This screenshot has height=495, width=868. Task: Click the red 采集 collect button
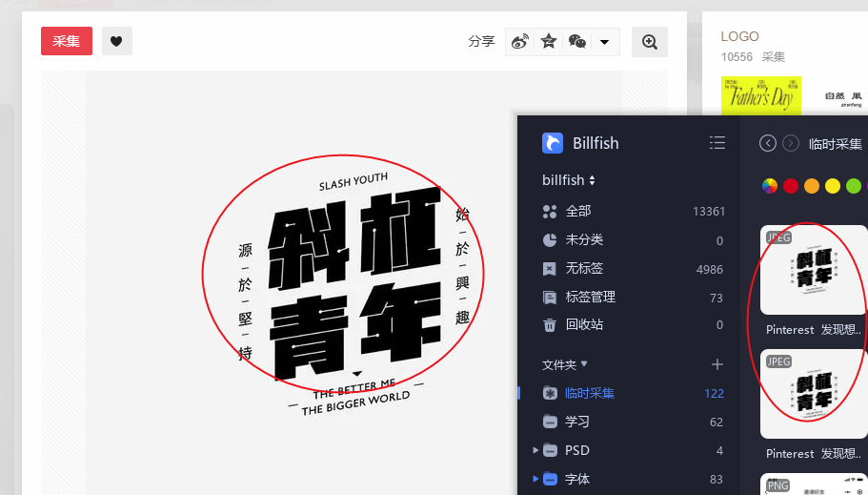point(67,41)
